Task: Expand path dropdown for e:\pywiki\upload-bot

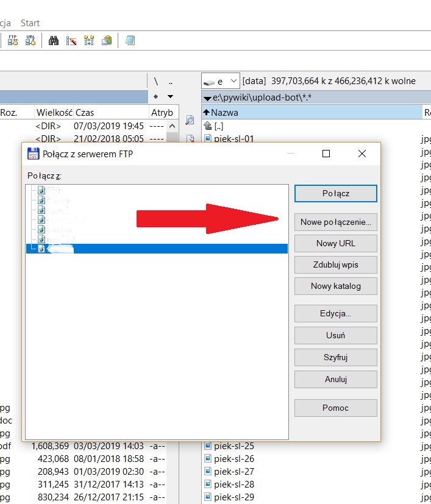Action: pos(208,98)
